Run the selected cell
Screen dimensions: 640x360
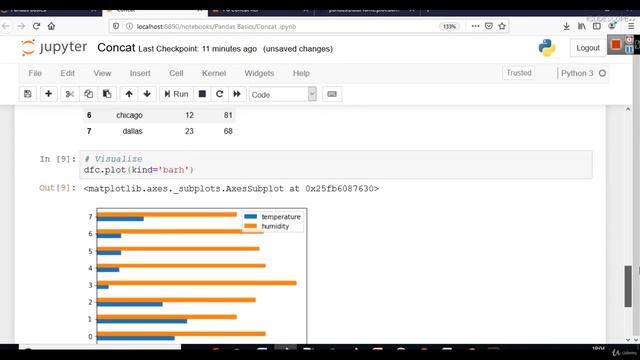[x=176, y=94]
